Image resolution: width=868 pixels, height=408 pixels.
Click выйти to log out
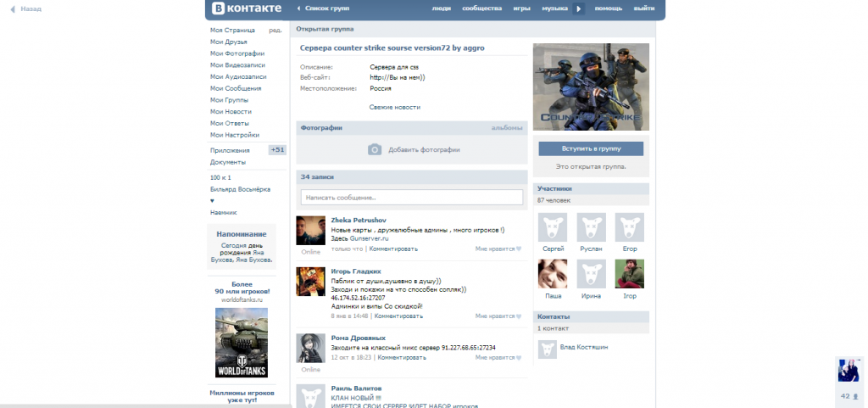coord(643,8)
